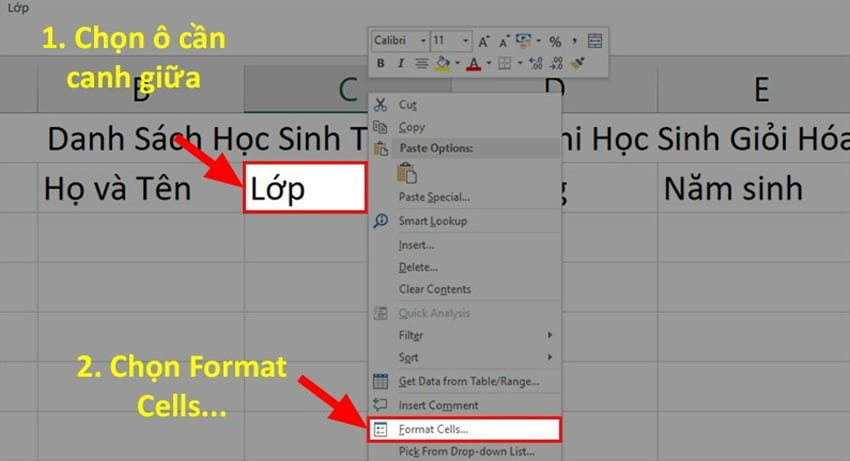850x461 pixels.
Task: Apply bold from the mini toolbar
Action: pos(381,63)
